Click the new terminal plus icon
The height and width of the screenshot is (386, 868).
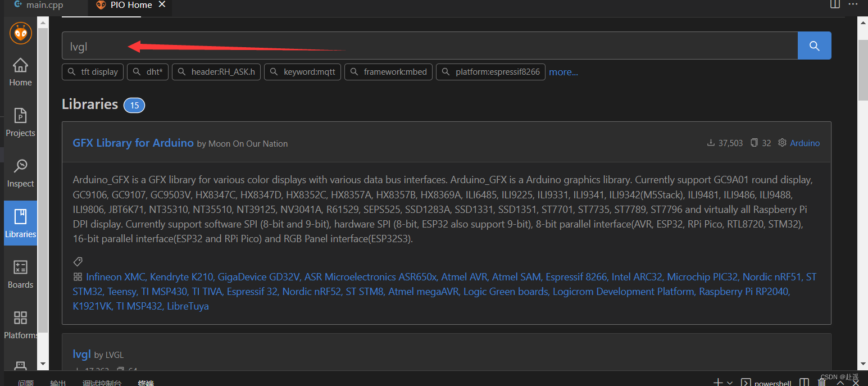point(717,382)
